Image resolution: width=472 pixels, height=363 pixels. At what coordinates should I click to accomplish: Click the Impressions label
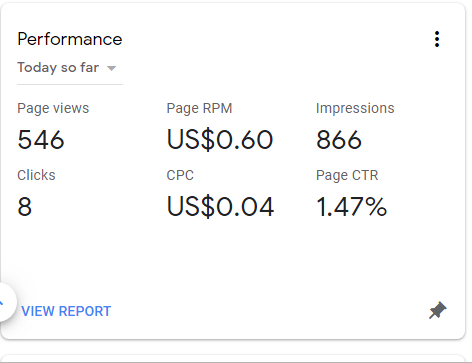pyautogui.click(x=355, y=108)
